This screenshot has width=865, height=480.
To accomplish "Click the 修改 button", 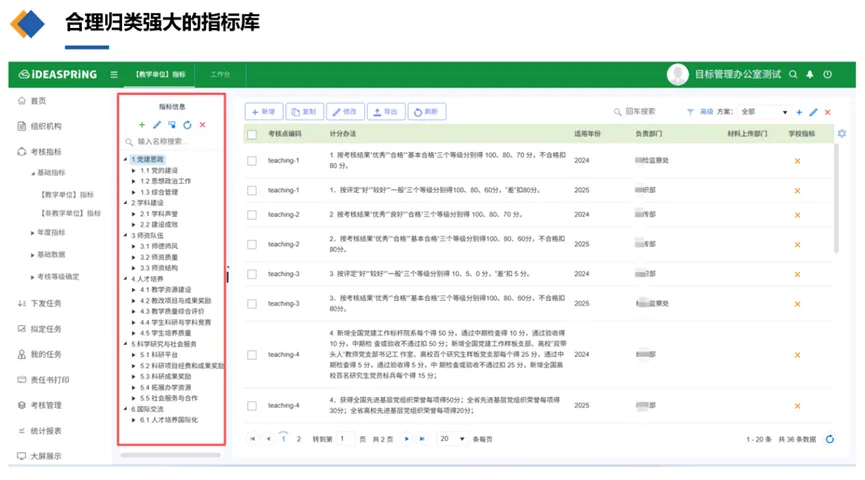I will coord(345,112).
